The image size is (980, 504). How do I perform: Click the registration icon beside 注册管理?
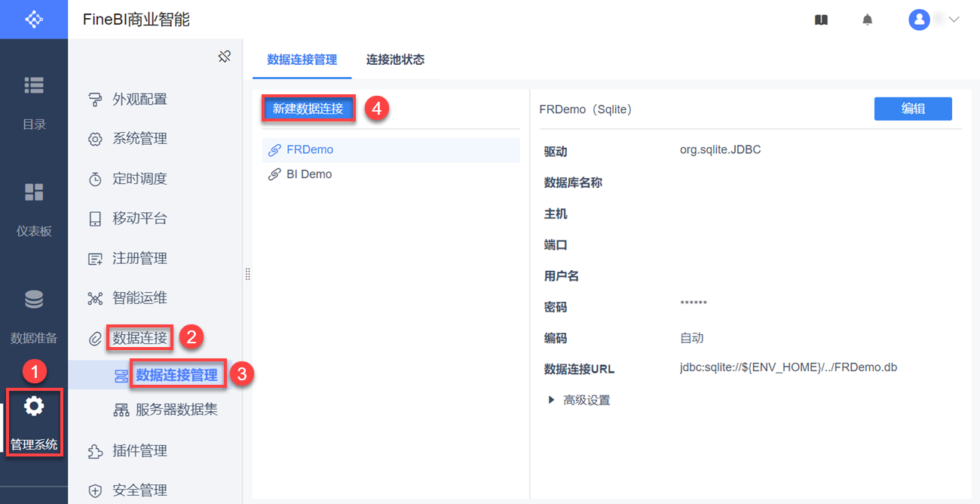[95, 259]
